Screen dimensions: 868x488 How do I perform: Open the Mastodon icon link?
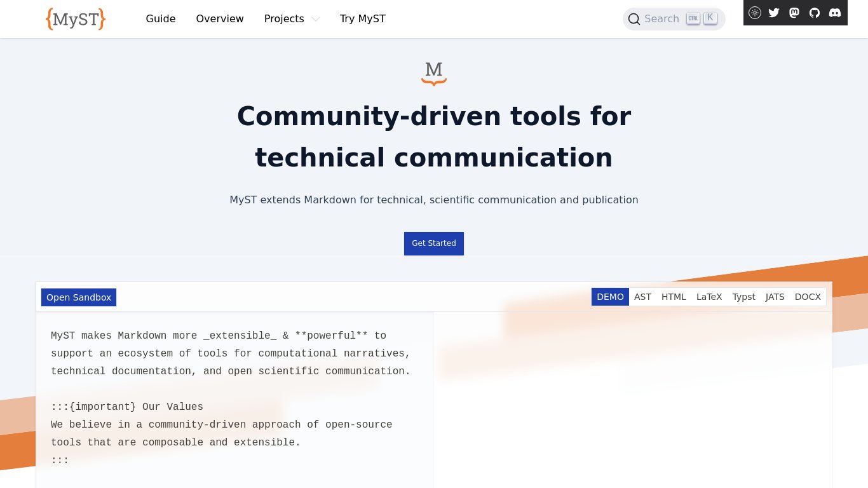[794, 13]
